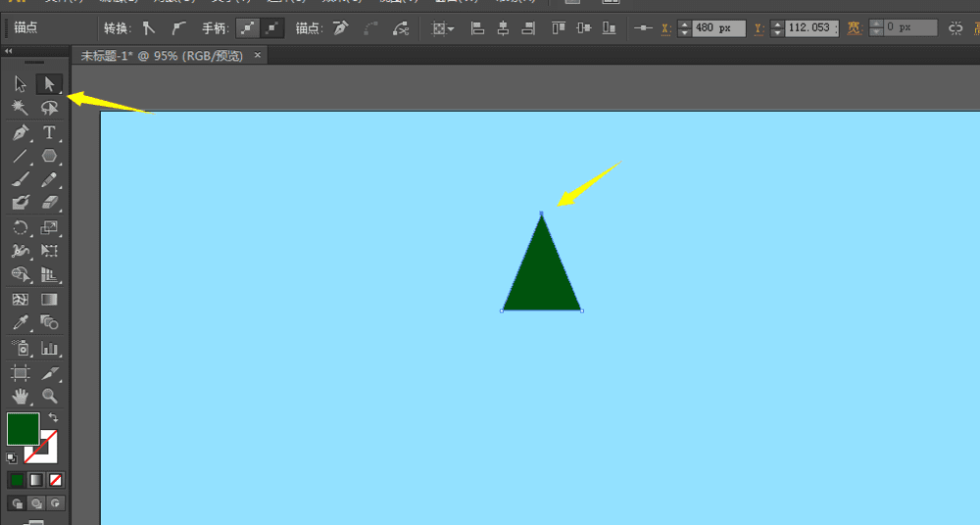980x525 pixels.
Task: Set paint mode to Gradient
Action: [36, 480]
